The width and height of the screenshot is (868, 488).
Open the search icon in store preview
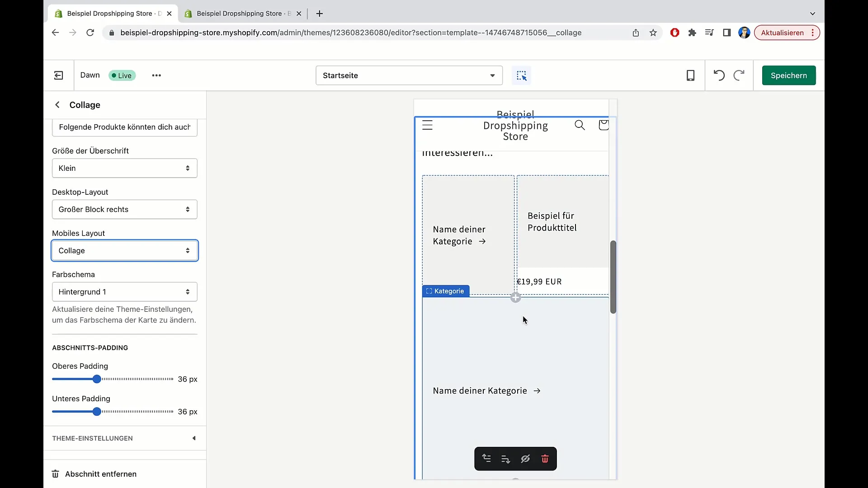(580, 125)
